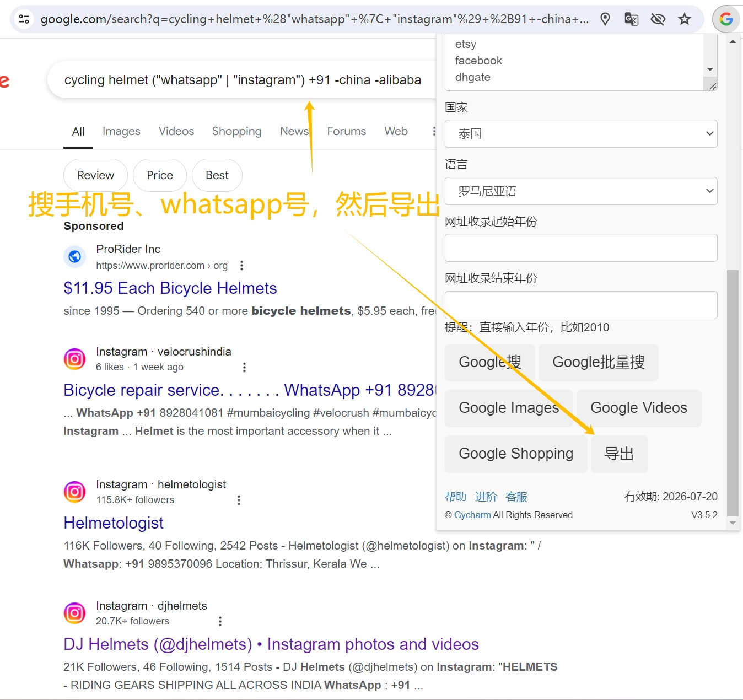The image size is (743, 700).
Task: Open 'Bicycle repair service' Instagram result
Action: [x=250, y=390]
